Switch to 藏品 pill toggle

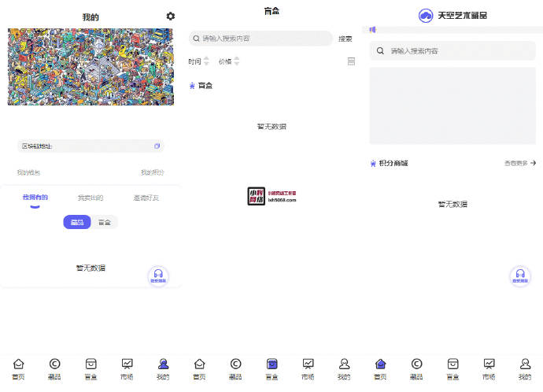77,222
